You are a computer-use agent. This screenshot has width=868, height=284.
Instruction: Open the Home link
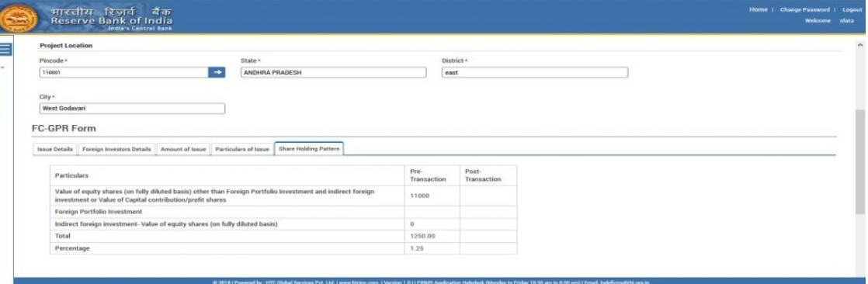(758, 10)
